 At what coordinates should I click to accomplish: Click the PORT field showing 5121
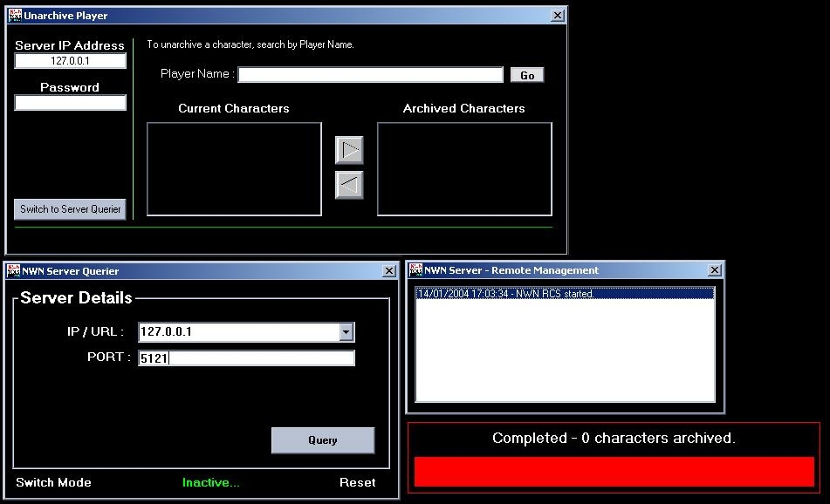point(247,358)
